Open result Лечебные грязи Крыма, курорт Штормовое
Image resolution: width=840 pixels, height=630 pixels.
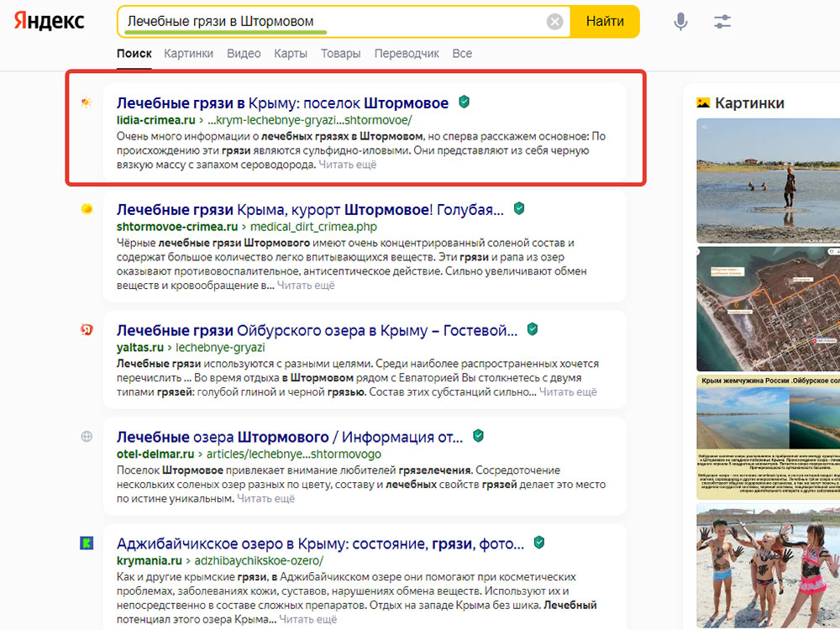310,209
